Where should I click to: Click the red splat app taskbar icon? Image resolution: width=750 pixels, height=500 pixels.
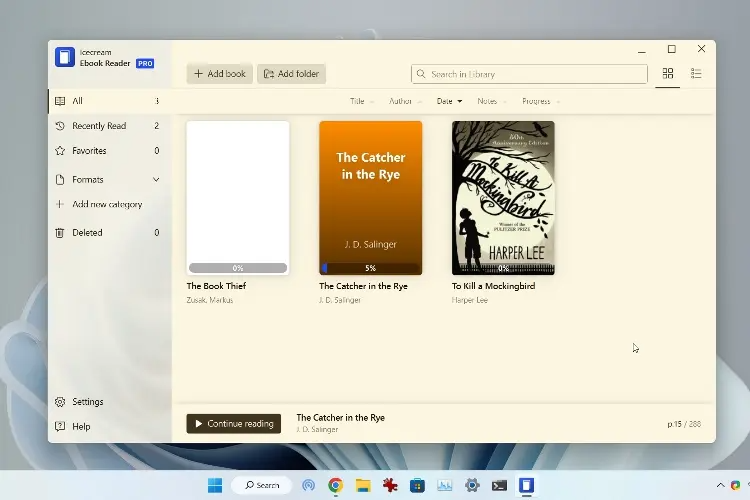click(390, 485)
